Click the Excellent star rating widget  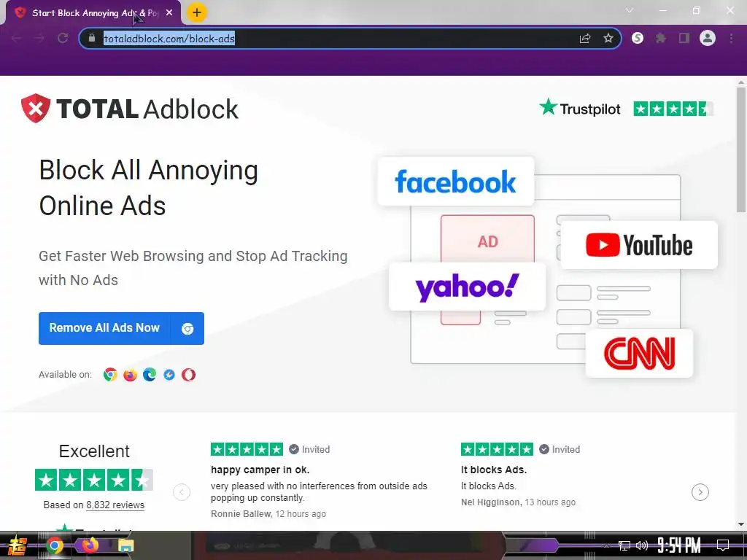click(x=94, y=480)
